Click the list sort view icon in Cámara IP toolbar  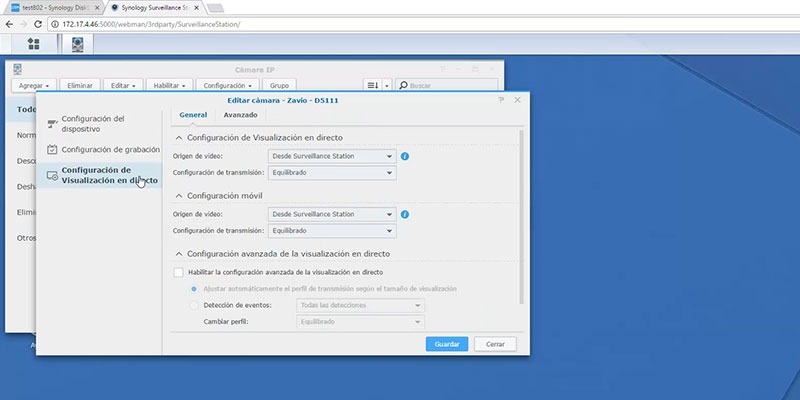click(x=373, y=86)
